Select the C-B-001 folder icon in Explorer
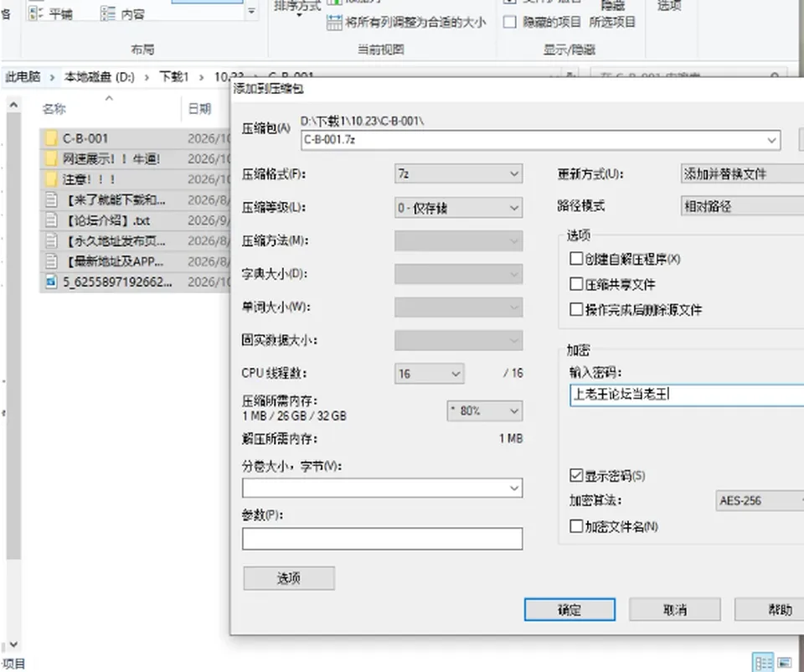The width and height of the screenshot is (804, 672). (51, 138)
